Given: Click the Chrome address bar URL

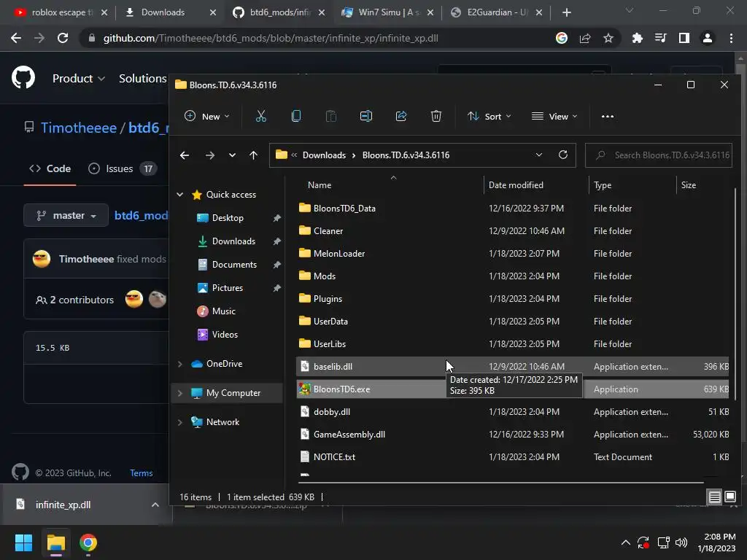Looking at the screenshot, I should pos(271,38).
